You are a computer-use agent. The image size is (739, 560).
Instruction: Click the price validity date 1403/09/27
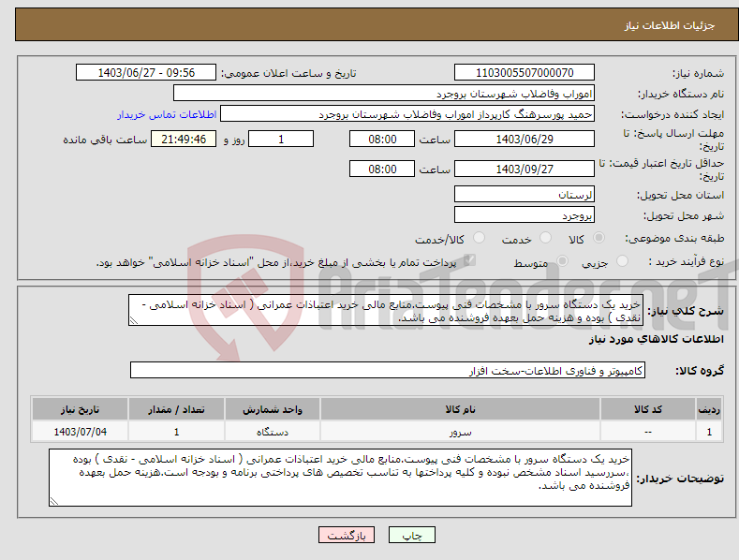[525, 169]
